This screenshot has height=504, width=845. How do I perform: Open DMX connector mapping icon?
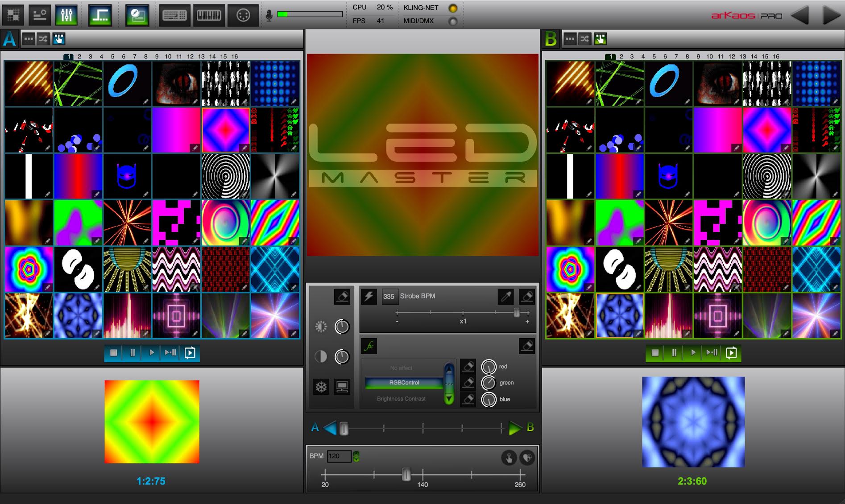point(243,15)
